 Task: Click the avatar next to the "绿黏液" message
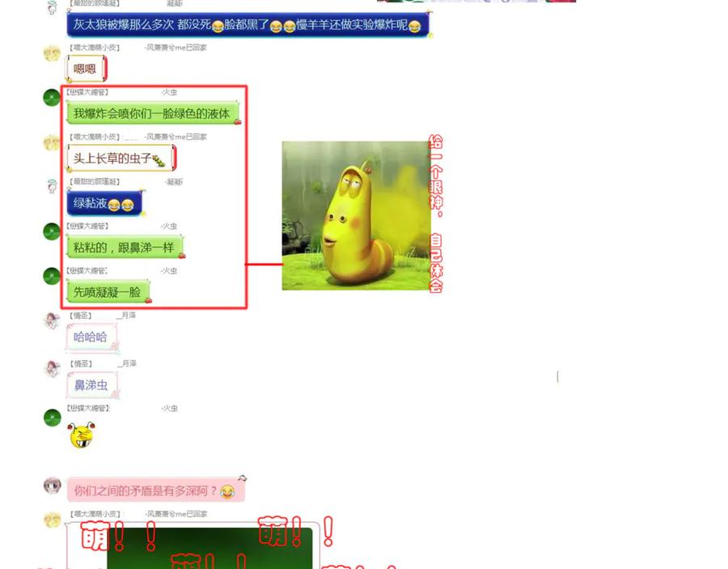coord(52,187)
